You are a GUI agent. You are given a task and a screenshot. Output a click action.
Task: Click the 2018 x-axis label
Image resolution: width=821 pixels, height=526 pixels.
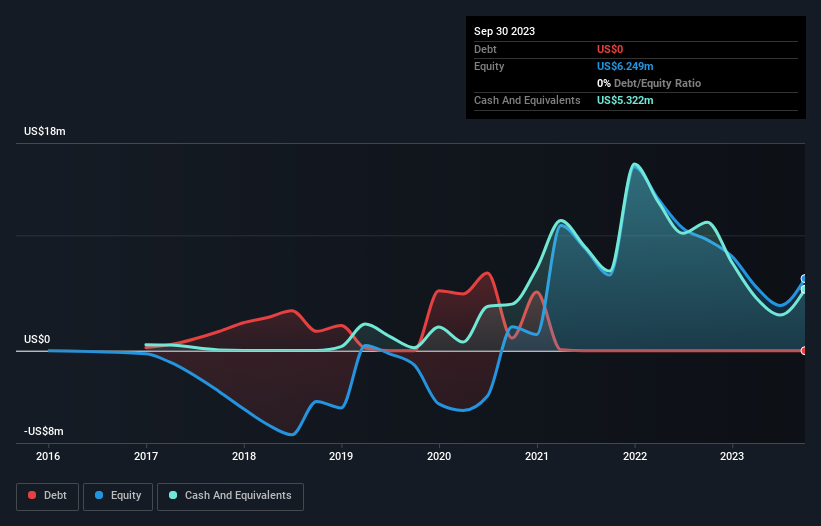click(x=244, y=456)
